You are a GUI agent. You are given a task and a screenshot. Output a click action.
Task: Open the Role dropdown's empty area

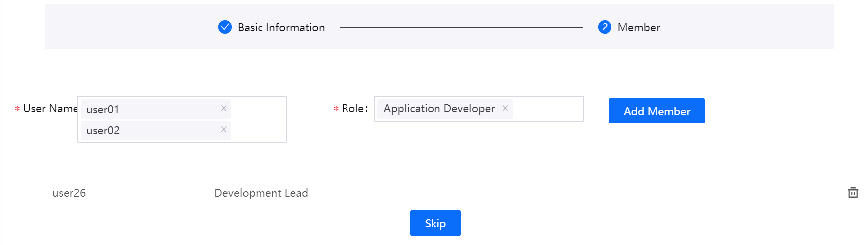click(547, 109)
